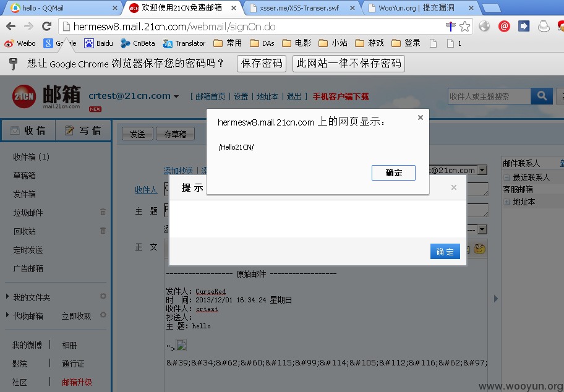Switch to the hello - QQMail tab
This screenshot has height=392, width=564.
63,8
